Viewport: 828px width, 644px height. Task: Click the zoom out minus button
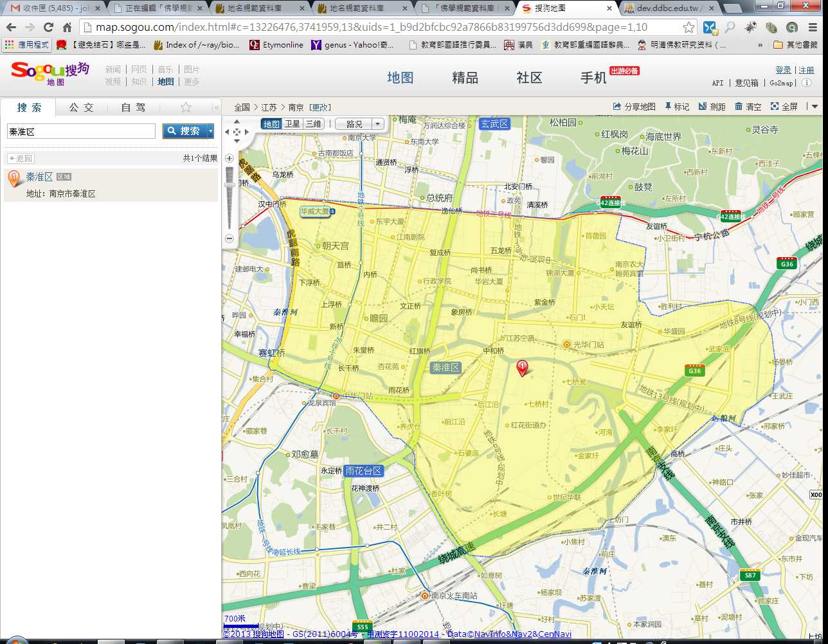pos(230,238)
